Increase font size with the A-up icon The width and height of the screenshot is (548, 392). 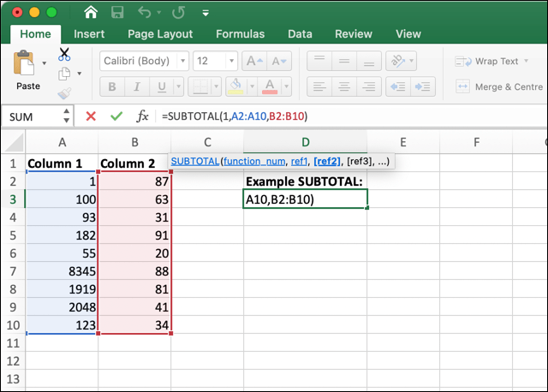pos(254,61)
